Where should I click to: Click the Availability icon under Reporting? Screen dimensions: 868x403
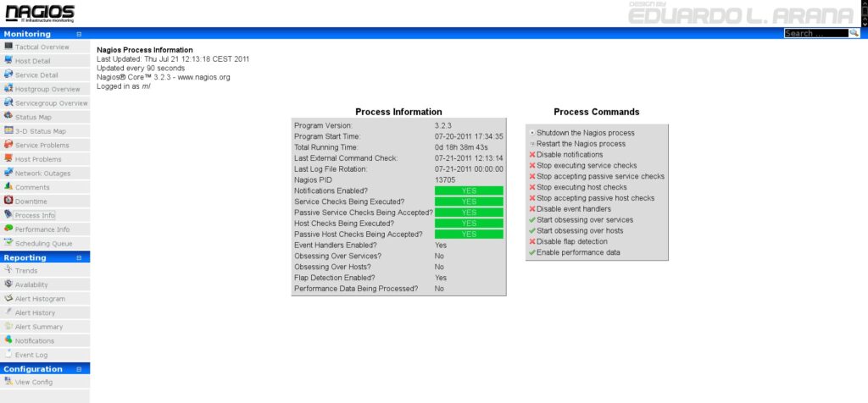8,284
